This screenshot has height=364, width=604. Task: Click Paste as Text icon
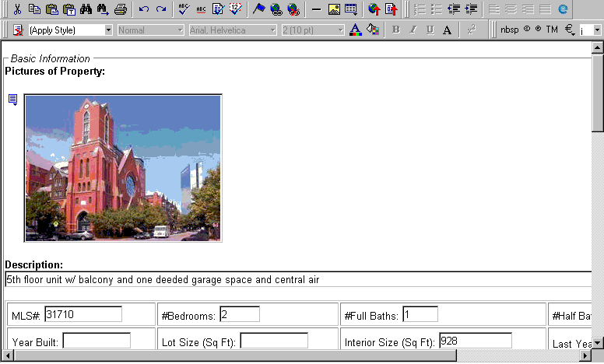click(69, 9)
